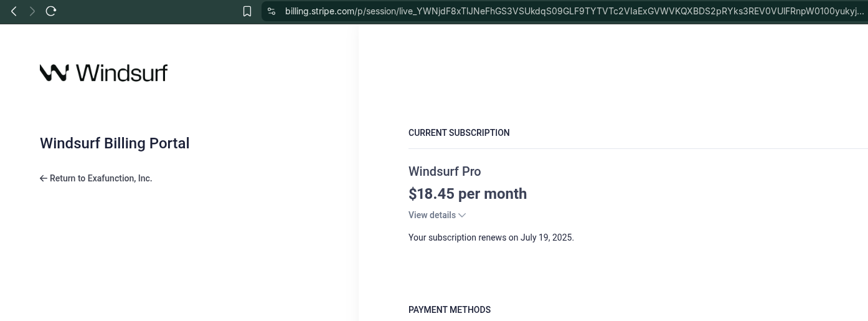The width and height of the screenshot is (868, 321).
Task: Click the $18.45 per month price
Action: click(x=468, y=194)
